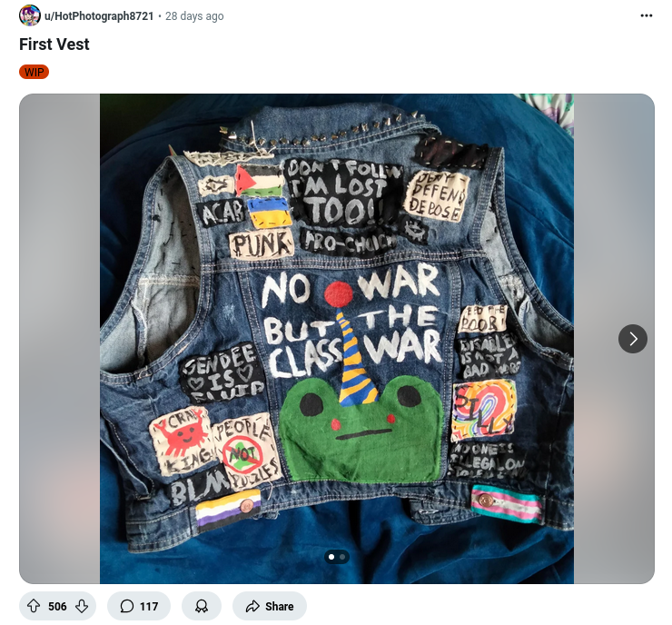This screenshot has height=625, width=672.
Task: Click the speech bubble comment icon
Action: (127, 606)
